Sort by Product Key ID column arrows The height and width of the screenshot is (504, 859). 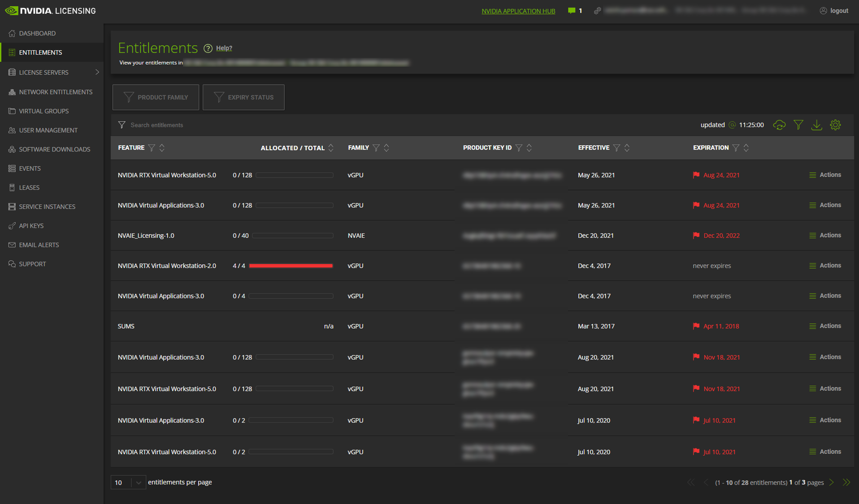[529, 148]
